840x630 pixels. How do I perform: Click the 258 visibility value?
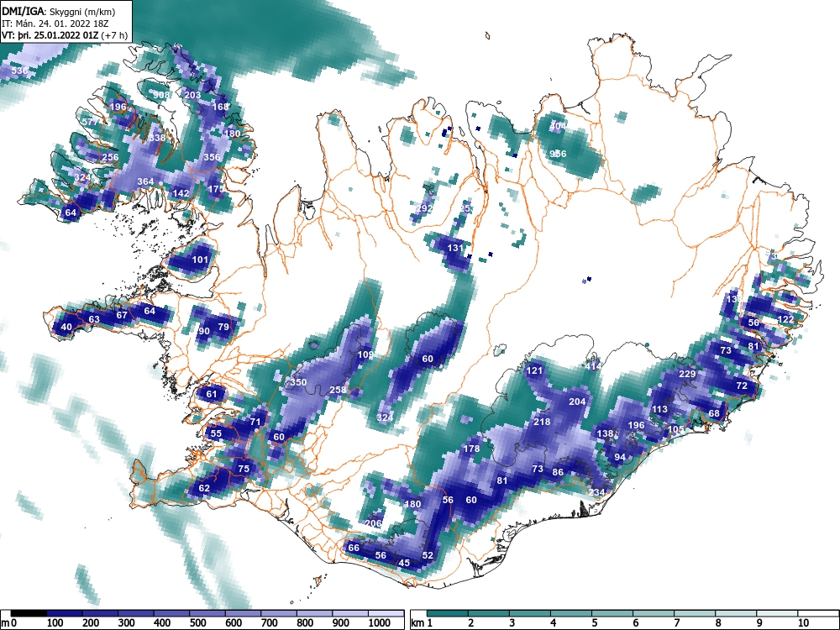click(x=338, y=390)
